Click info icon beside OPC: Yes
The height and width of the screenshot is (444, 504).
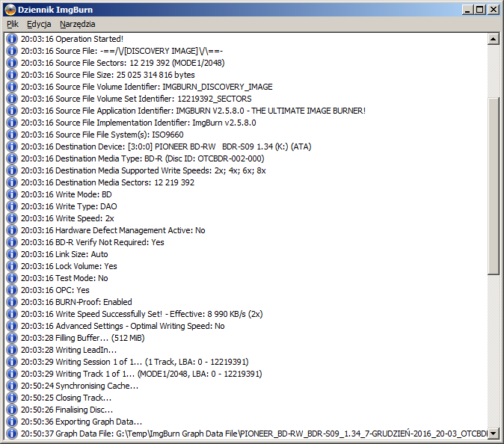click(x=11, y=290)
